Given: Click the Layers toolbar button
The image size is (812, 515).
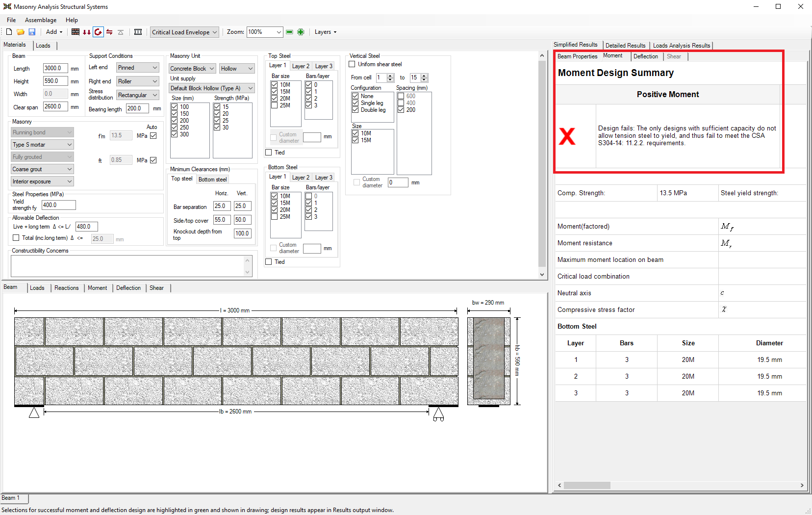Looking at the screenshot, I should (x=325, y=32).
